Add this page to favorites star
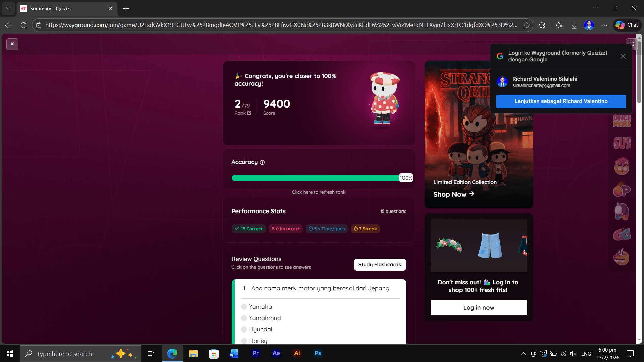 pos(527,25)
